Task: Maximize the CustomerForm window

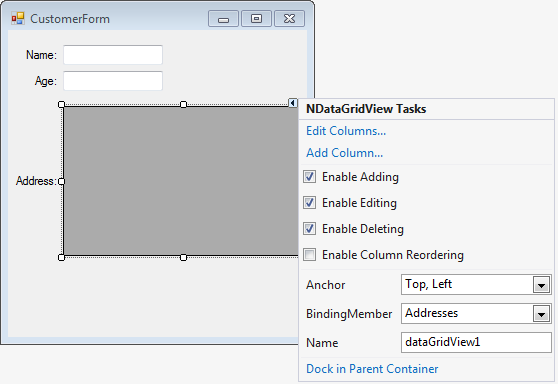Action: point(256,19)
